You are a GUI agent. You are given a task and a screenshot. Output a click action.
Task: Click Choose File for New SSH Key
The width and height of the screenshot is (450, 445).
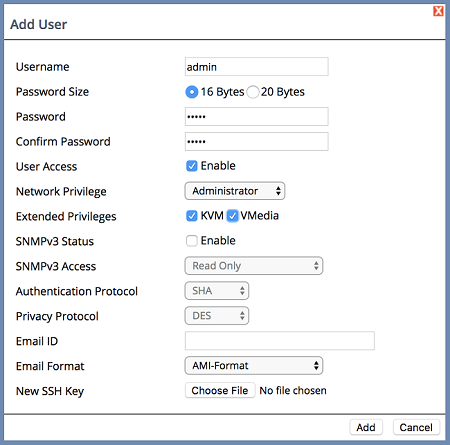point(220,390)
